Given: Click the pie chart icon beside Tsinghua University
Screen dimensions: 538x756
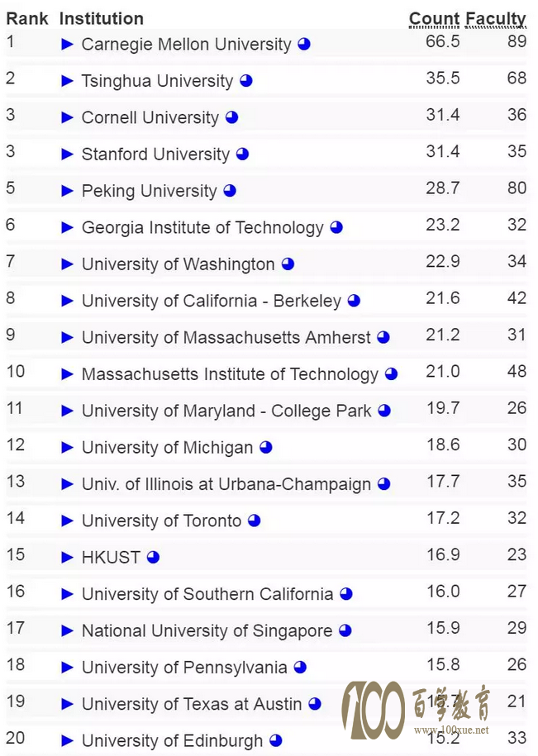Looking at the screenshot, I should pyautogui.click(x=246, y=81).
